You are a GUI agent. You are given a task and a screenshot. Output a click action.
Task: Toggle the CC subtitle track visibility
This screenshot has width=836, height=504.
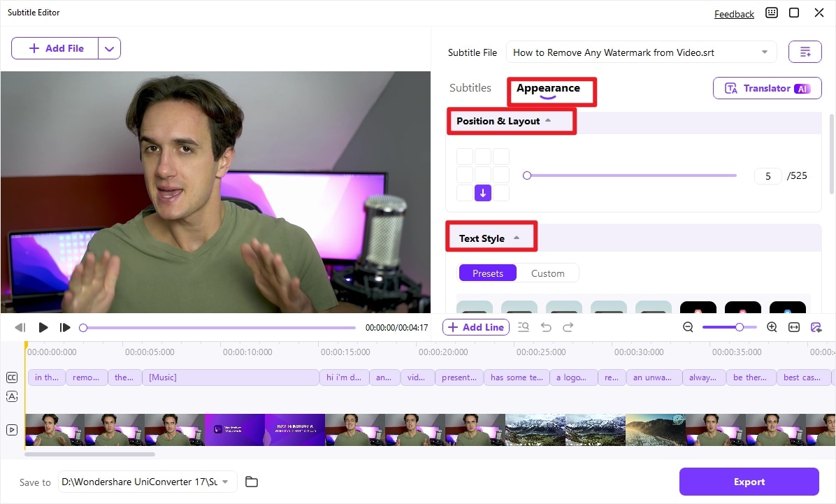11,377
